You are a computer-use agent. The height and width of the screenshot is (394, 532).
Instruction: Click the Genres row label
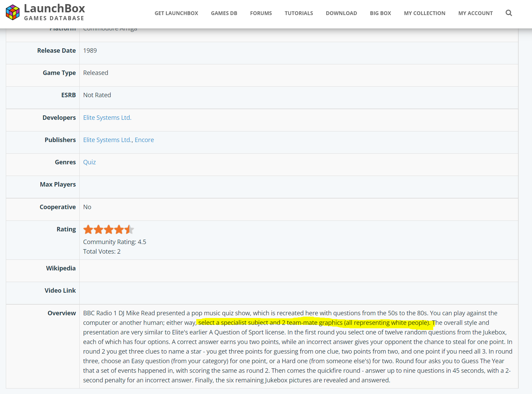tap(65, 162)
